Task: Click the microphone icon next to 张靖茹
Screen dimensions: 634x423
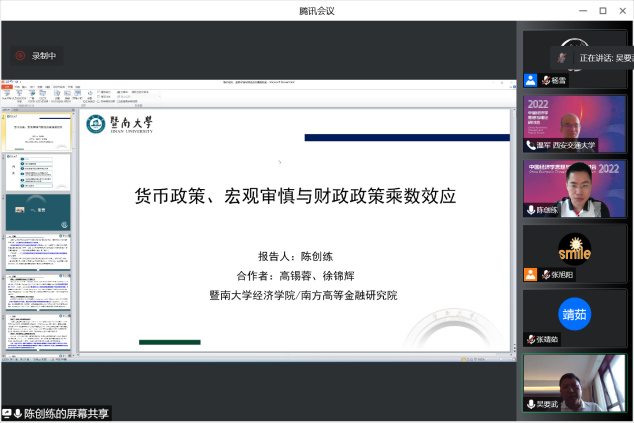Action: 531,339
